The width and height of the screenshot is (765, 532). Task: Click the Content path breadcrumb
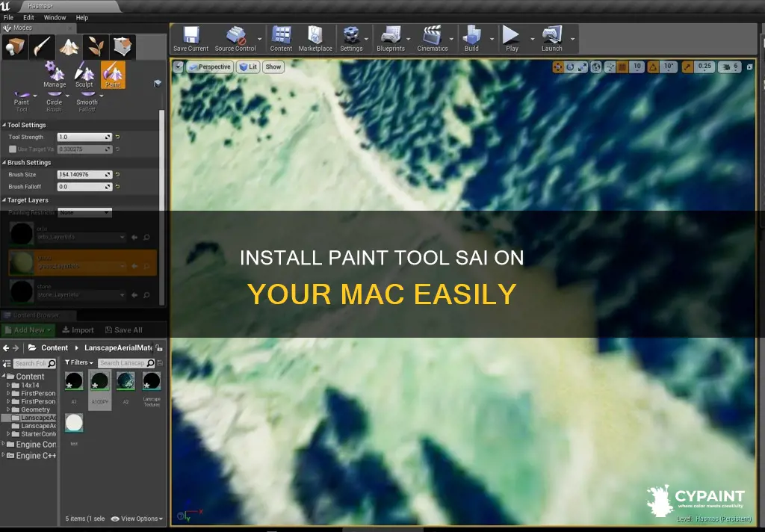coord(55,348)
